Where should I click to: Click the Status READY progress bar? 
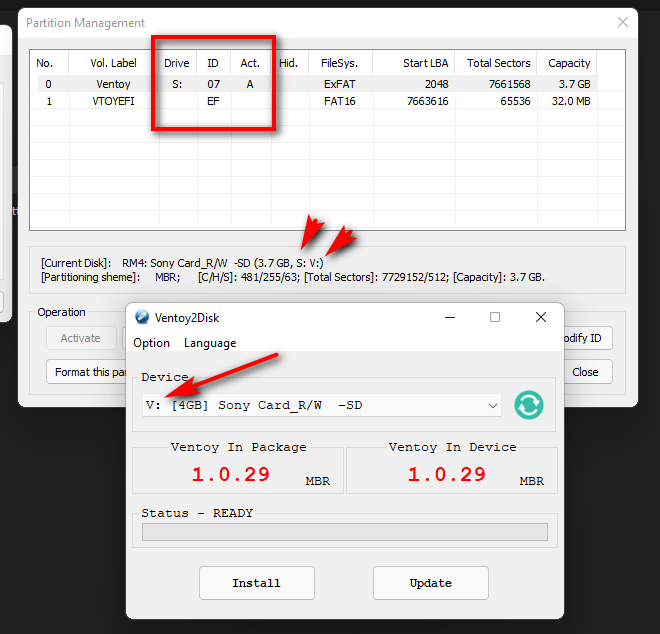click(x=345, y=532)
